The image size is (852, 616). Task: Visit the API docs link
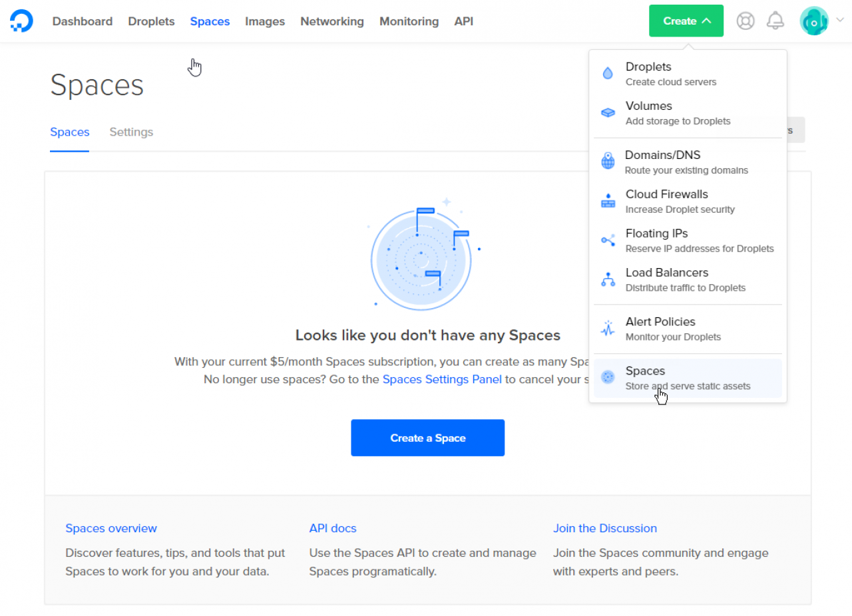click(333, 528)
